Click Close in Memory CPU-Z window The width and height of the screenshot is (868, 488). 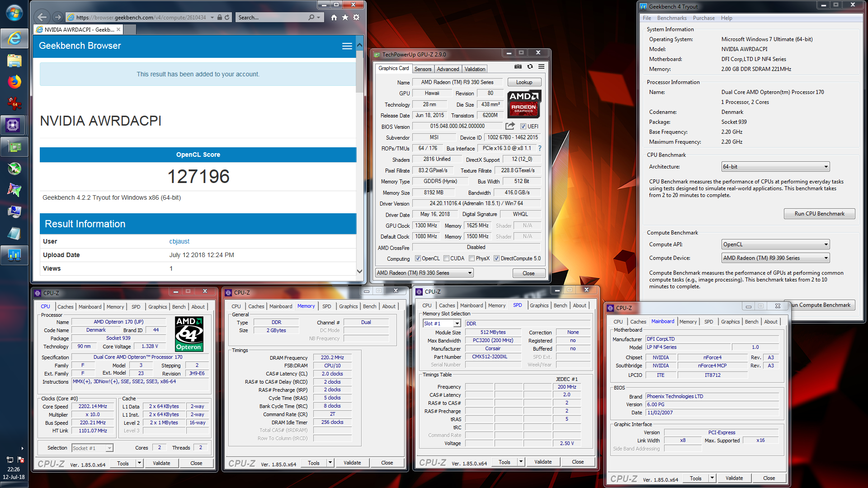click(x=387, y=463)
